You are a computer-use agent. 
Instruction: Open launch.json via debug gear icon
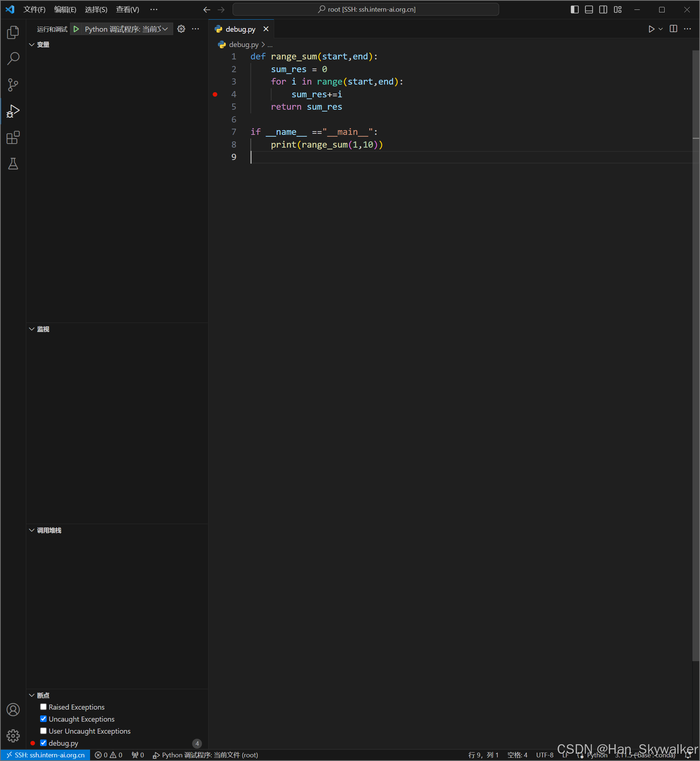[181, 29]
